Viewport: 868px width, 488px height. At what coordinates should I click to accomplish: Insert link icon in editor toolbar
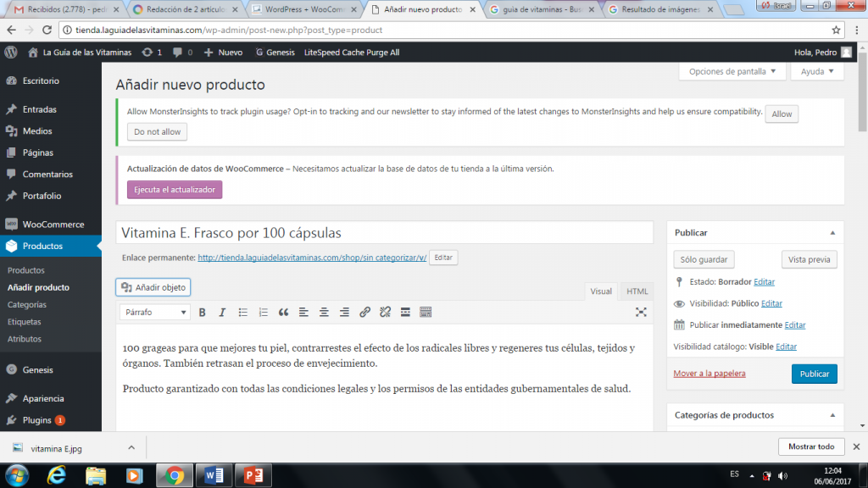tap(364, 313)
